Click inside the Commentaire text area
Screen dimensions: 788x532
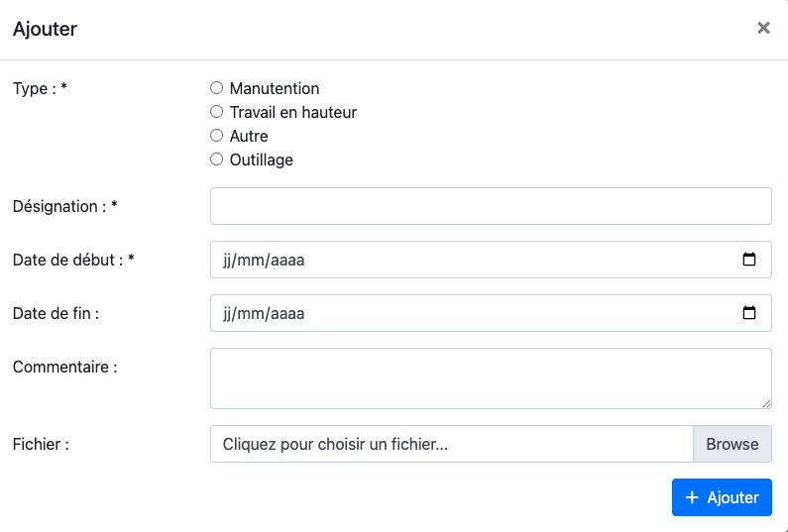[491, 377]
